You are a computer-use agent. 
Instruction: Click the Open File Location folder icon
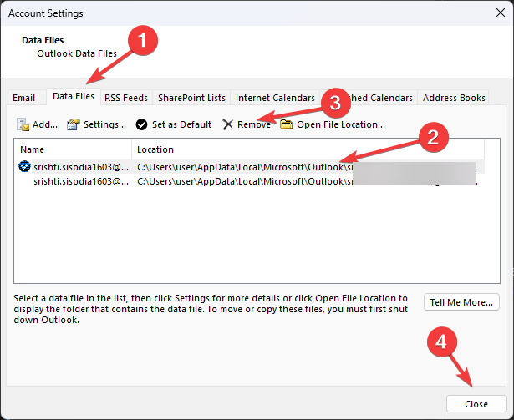287,124
